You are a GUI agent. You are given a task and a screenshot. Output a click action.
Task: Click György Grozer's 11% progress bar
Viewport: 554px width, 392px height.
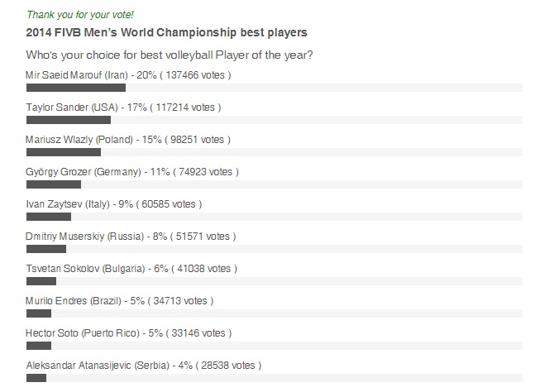(54, 184)
